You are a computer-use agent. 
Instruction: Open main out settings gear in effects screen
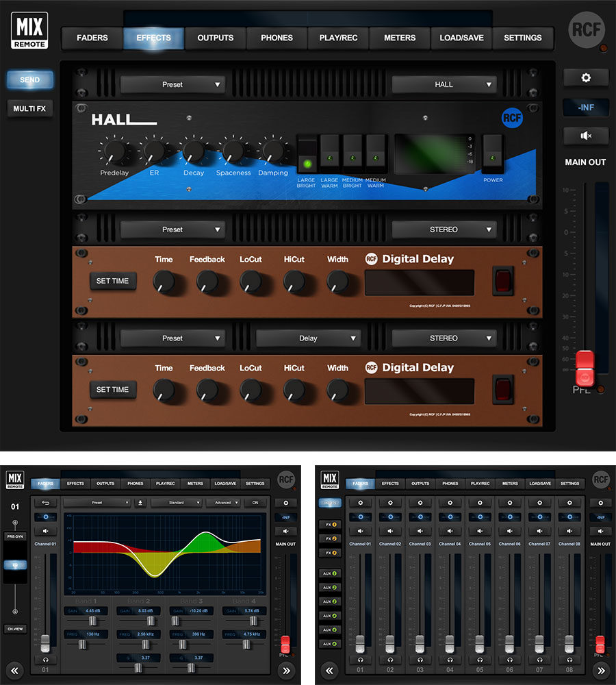(x=585, y=78)
